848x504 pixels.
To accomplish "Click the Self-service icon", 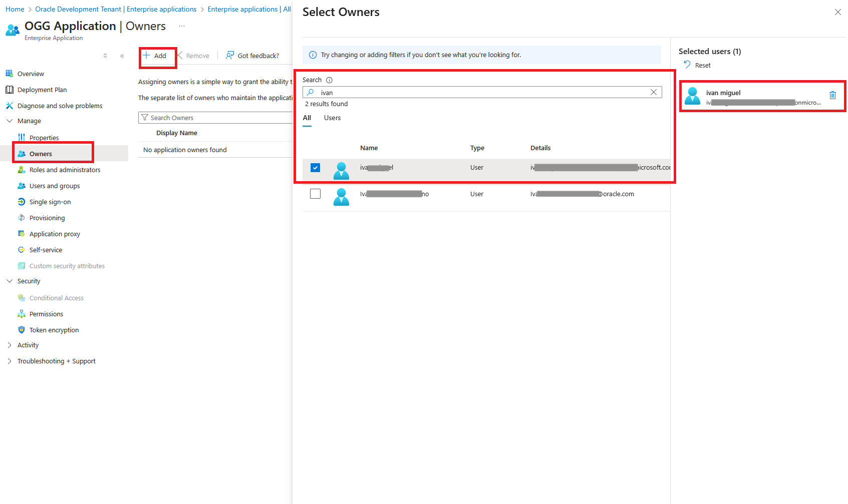I will coord(22,250).
